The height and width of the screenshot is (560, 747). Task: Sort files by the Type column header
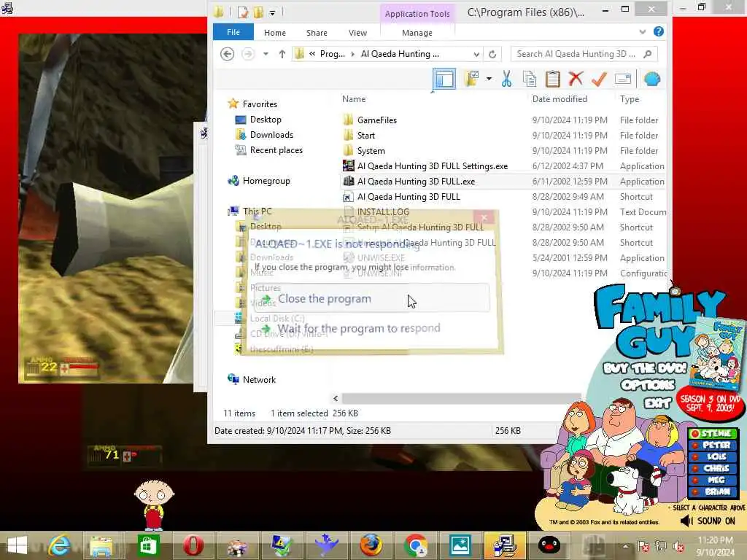click(630, 99)
